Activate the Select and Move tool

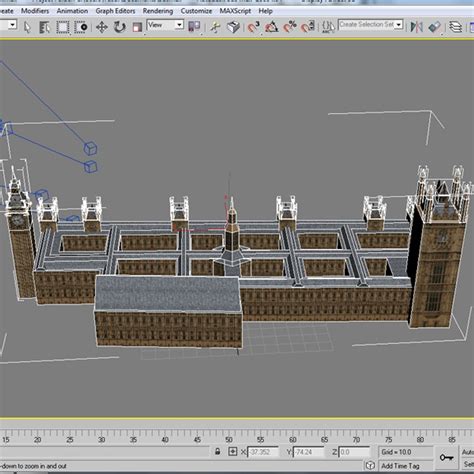click(x=102, y=27)
